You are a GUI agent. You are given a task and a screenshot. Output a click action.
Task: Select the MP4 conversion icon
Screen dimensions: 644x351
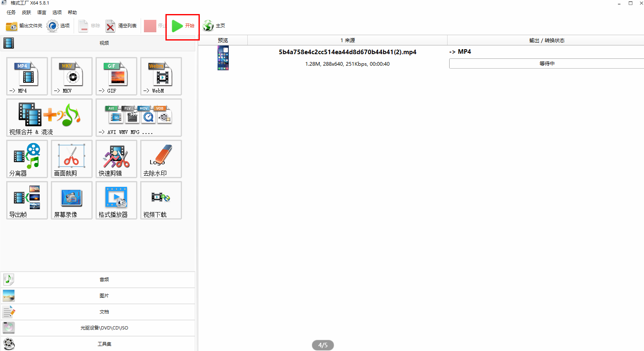tap(27, 76)
